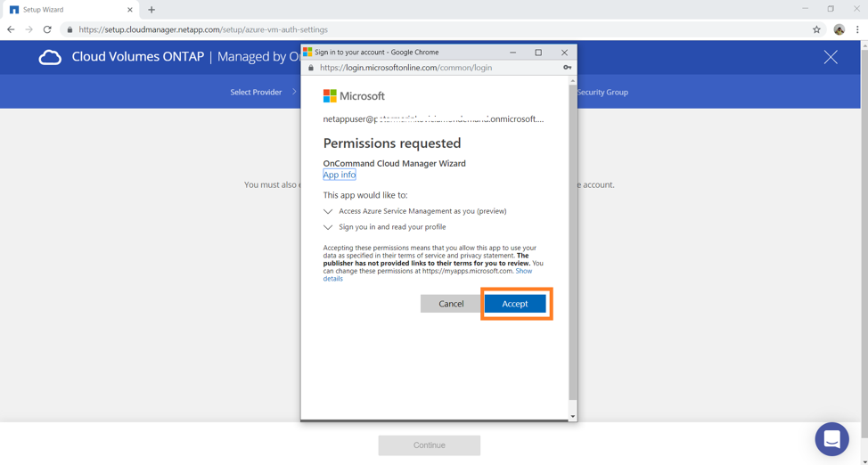This screenshot has height=465, width=868.
Task: Click the browser forward arrow
Action: pos(29,30)
